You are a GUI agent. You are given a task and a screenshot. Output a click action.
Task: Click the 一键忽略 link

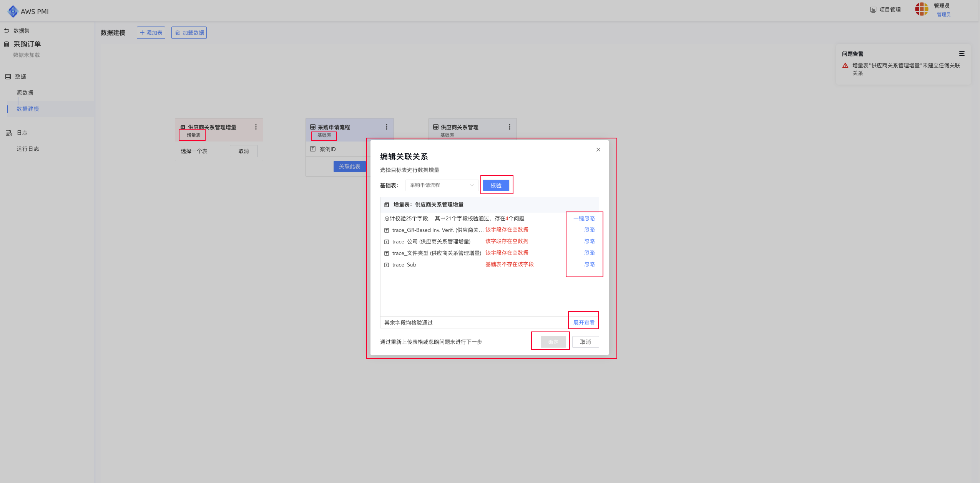click(x=584, y=218)
